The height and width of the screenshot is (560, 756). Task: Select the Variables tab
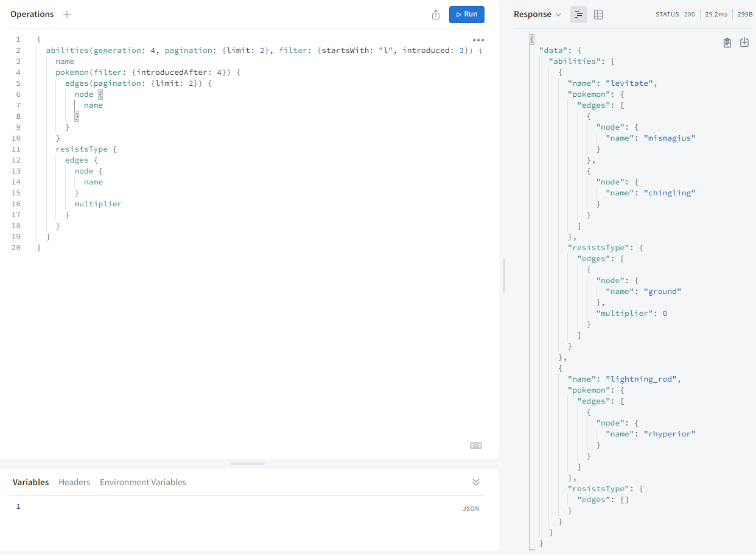tap(30, 482)
